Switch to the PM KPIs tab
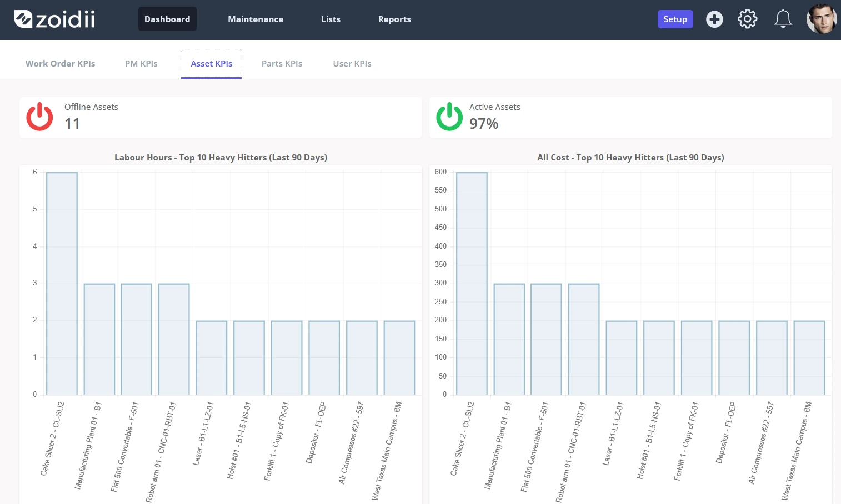Image resolution: width=841 pixels, height=504 pixels. 141,64
